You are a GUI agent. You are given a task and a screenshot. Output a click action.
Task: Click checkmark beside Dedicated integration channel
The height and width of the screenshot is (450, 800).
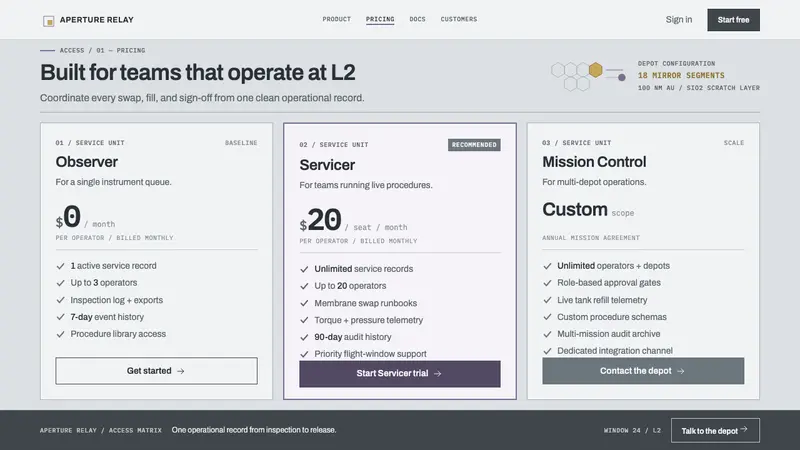click(x=547, y=351)
